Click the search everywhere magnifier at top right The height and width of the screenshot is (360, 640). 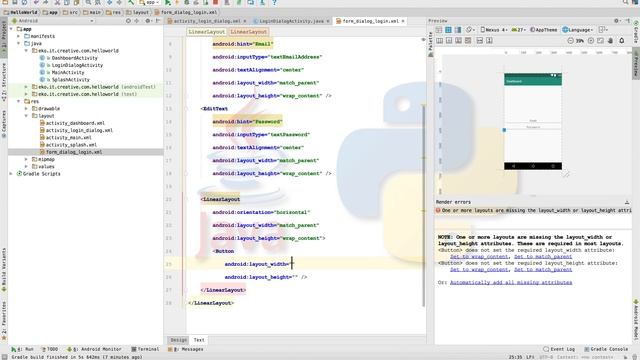point(626,2)
